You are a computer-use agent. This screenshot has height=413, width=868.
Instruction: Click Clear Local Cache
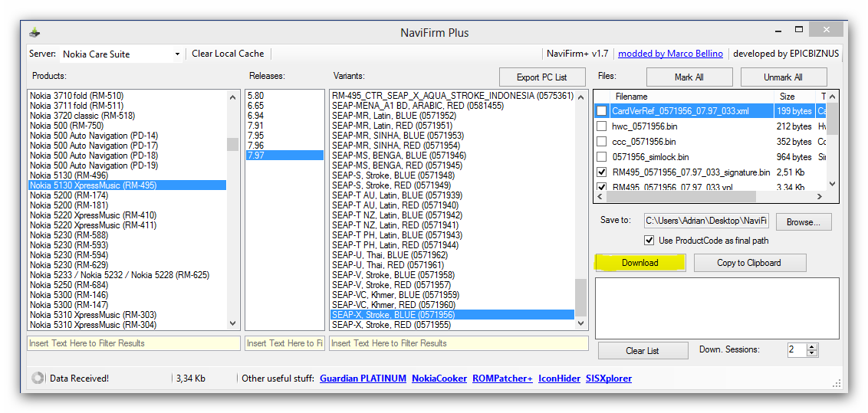coord(228,54)
